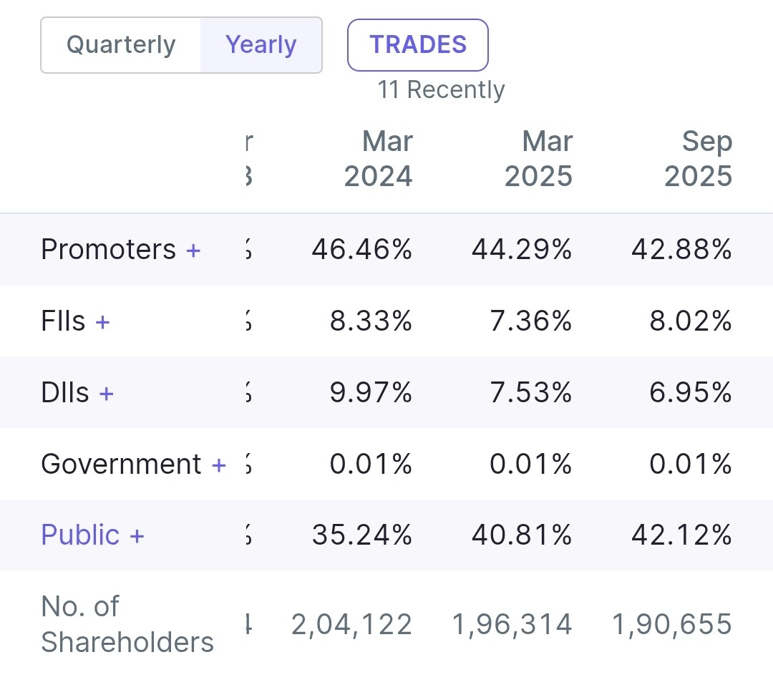Click the Public row label link
Screen dimensions: 773x700
tap(80, 535)
